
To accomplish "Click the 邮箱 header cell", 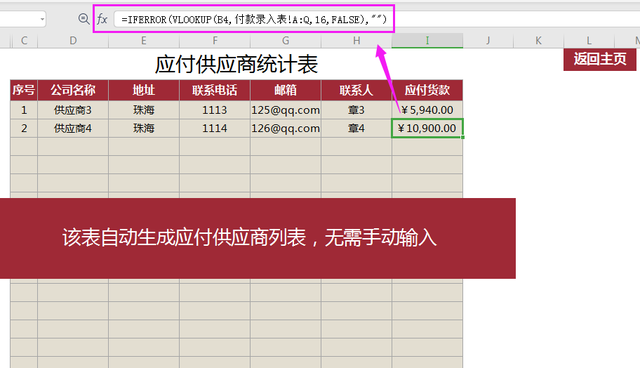I will [286, 90].
